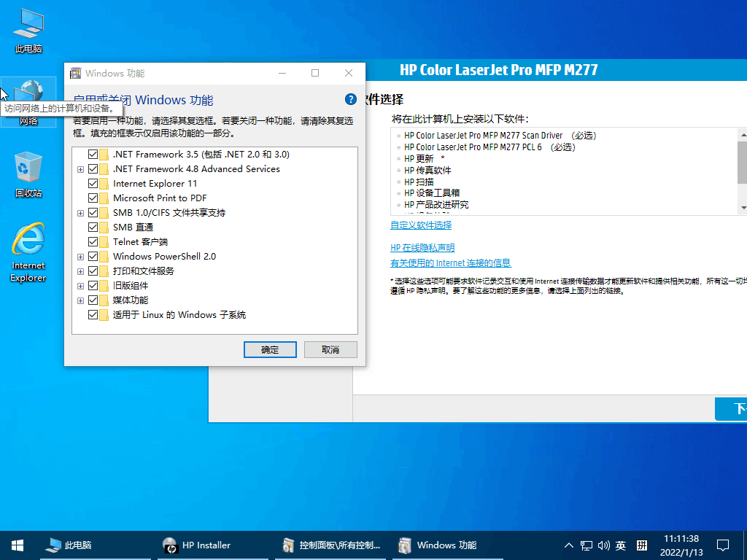Open the 英 input language indicator
Image resolution: width=747 pixels, height=560 pixels.
(x=621, y=545)
